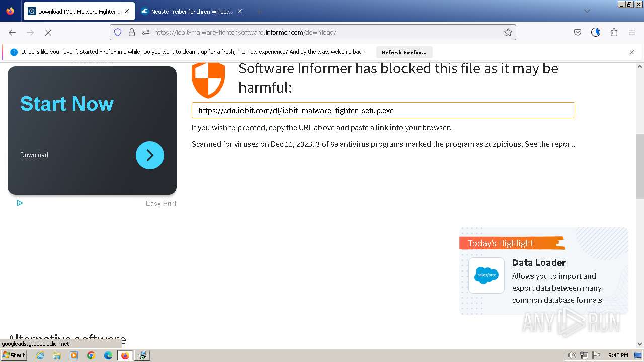Click the Firefox logo icon in the title bar

point(10,11)
